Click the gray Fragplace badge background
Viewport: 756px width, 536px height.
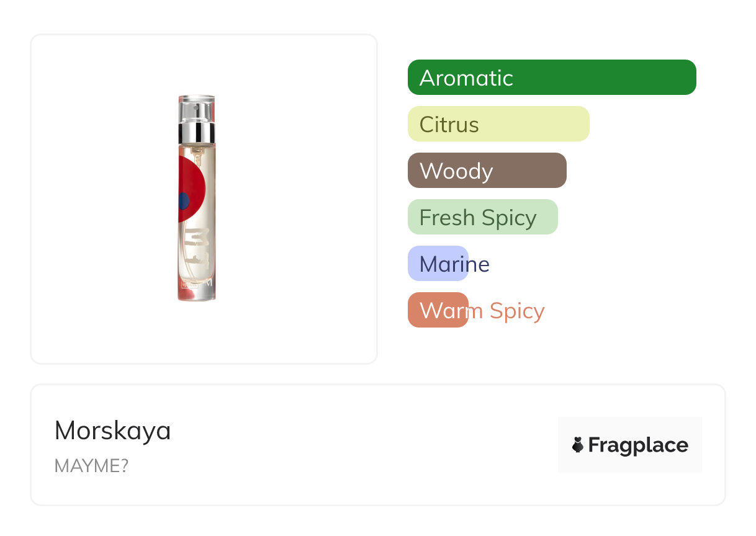[x=629, y=427]
